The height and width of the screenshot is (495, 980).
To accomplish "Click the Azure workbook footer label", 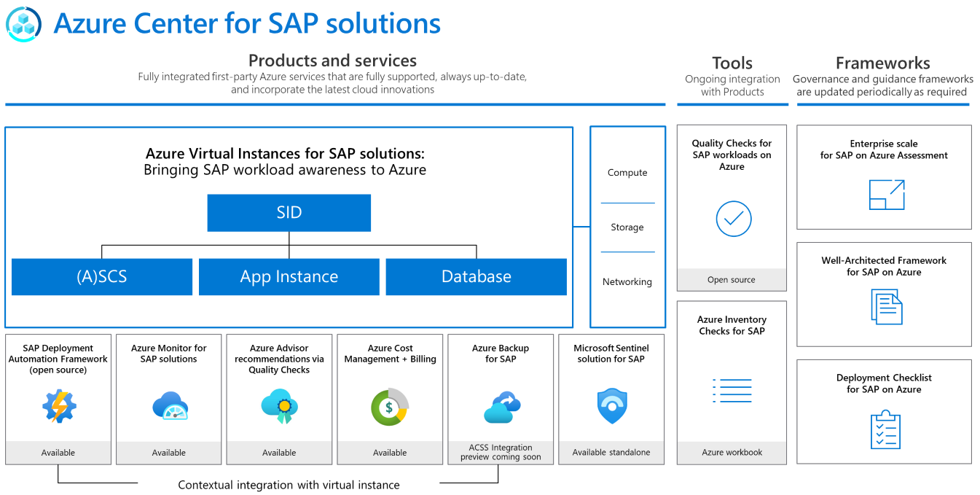I will [732, 453].
